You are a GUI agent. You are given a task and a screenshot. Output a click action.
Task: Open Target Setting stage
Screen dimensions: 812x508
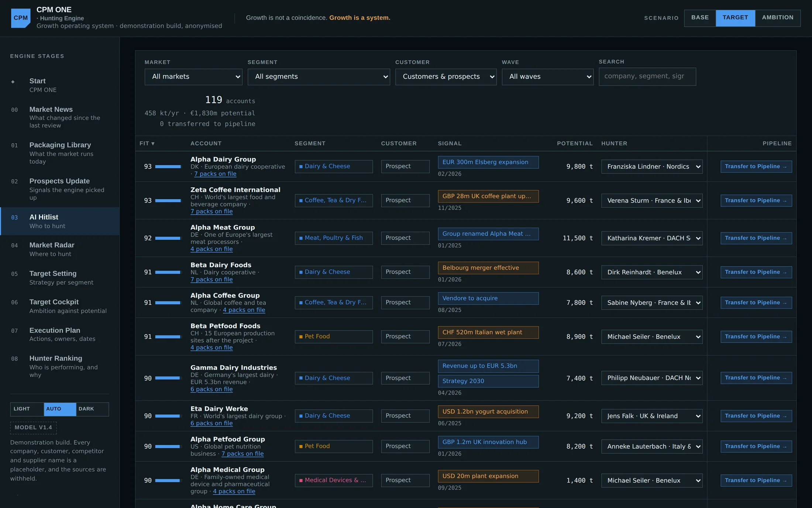(60, 278)
